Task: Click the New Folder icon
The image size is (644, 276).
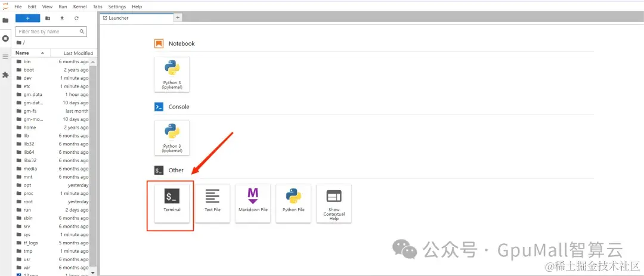Action: click(x=48, y=18)
